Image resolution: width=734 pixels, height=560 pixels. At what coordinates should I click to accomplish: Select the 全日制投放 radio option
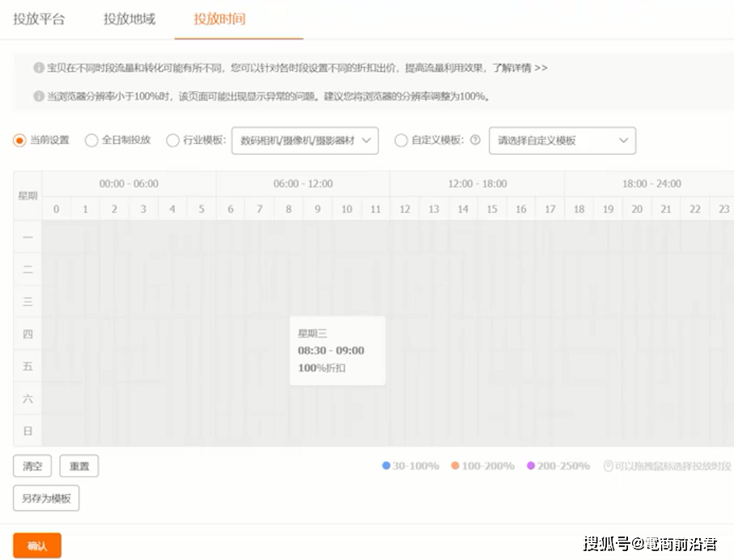[x=91, y=141]
